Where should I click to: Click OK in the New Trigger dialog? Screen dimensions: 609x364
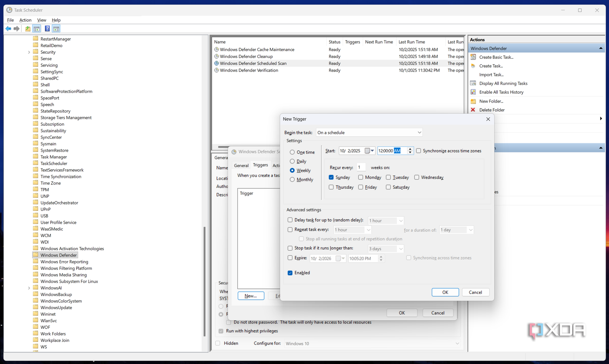445,292
